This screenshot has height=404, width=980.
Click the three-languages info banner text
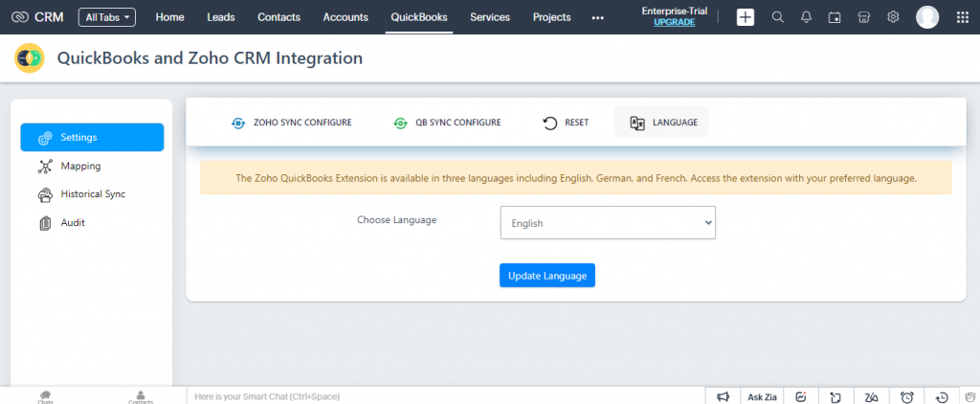pyautogui.click(x=575, y=178)
